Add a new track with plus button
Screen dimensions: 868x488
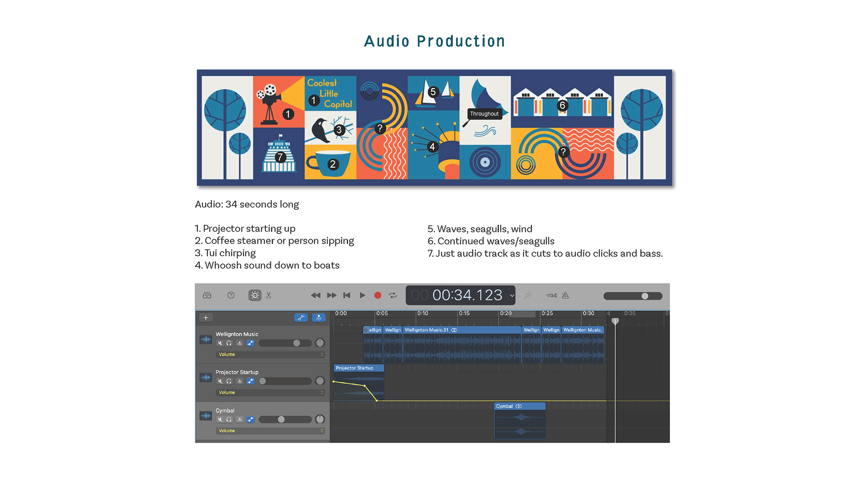206,318
